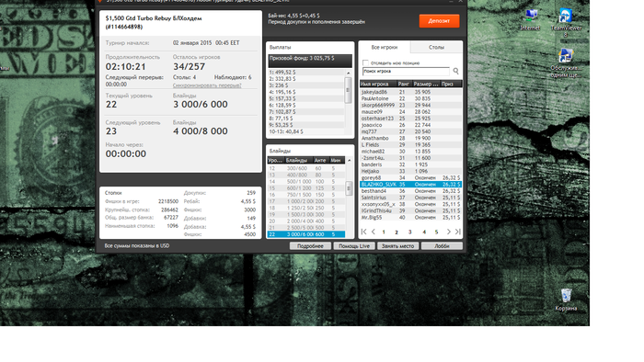Enable the Отследить мою позицию checkbox
The height and width of the screenshot is (362, 644).
(x=365, y=62)
